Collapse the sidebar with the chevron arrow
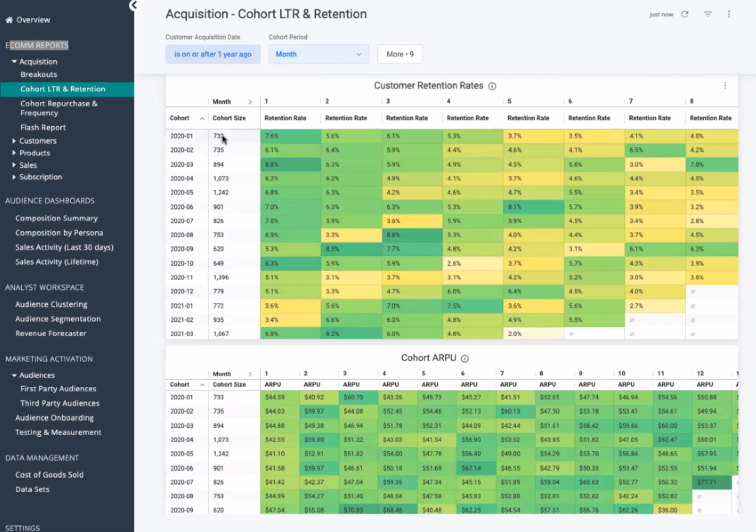756x532 pixels. pyautogui.click(x=133, y=6)
